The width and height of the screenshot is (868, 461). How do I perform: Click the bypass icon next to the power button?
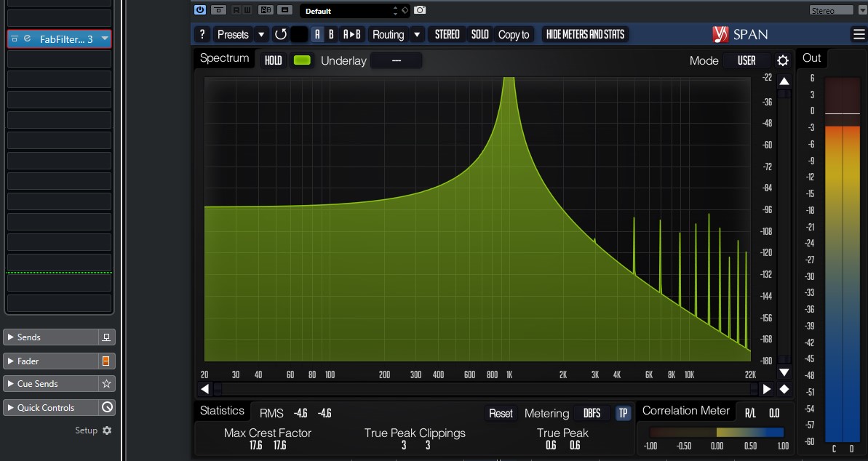pos(219,10)
